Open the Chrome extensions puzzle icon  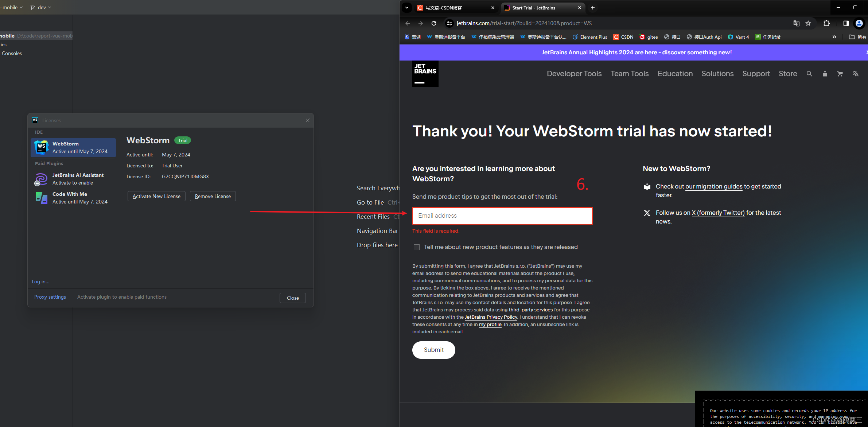826,23
